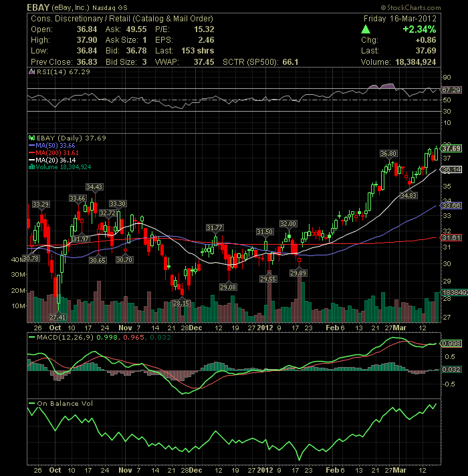Click the 33.30 high price label
Viewport: 468px width, 476px height.
[118, 204]
